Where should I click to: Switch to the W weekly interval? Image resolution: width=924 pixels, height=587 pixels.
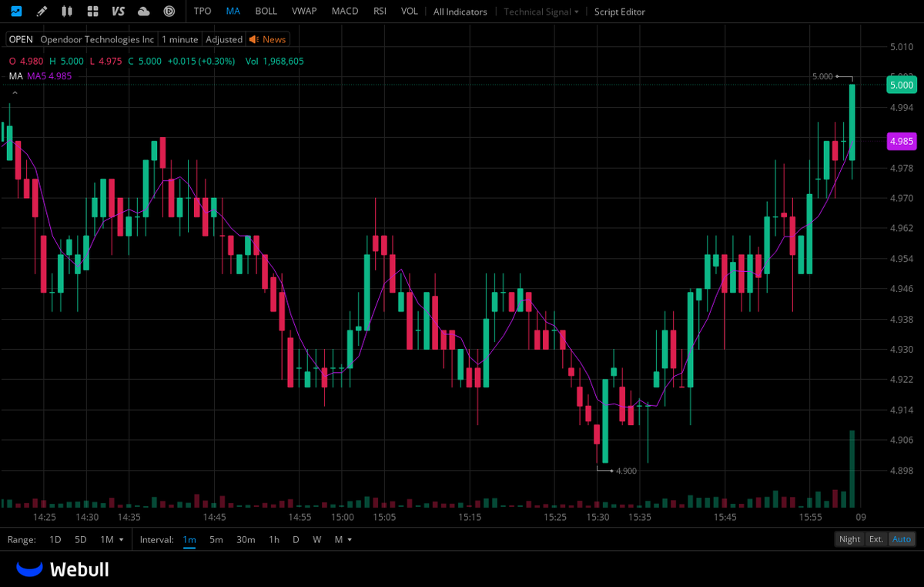point(316,539)
